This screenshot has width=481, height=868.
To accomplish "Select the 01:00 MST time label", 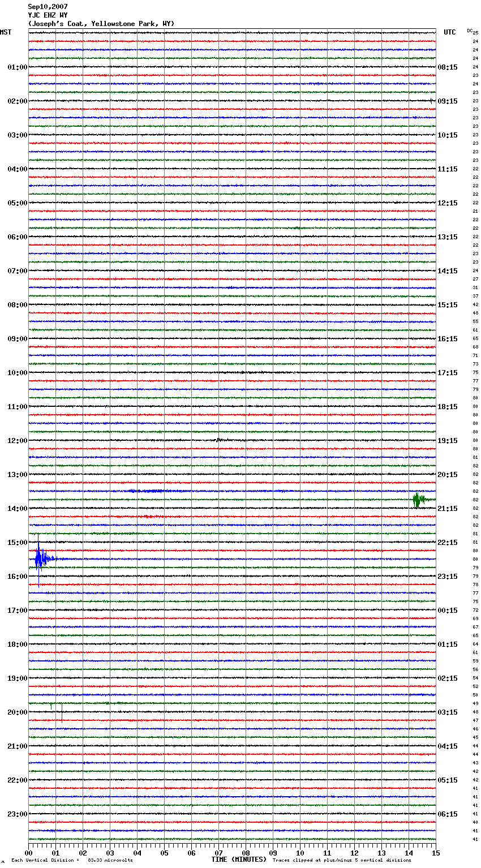I will (18, 67).
